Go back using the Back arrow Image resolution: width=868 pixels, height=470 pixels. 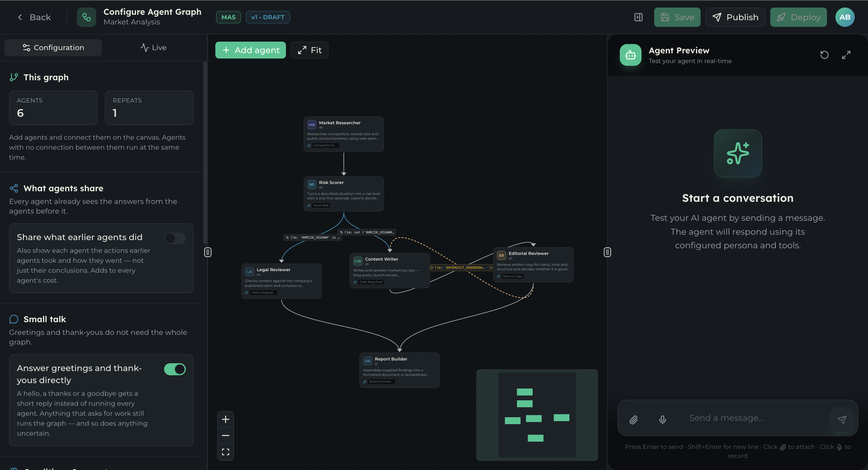coord(34,17)
